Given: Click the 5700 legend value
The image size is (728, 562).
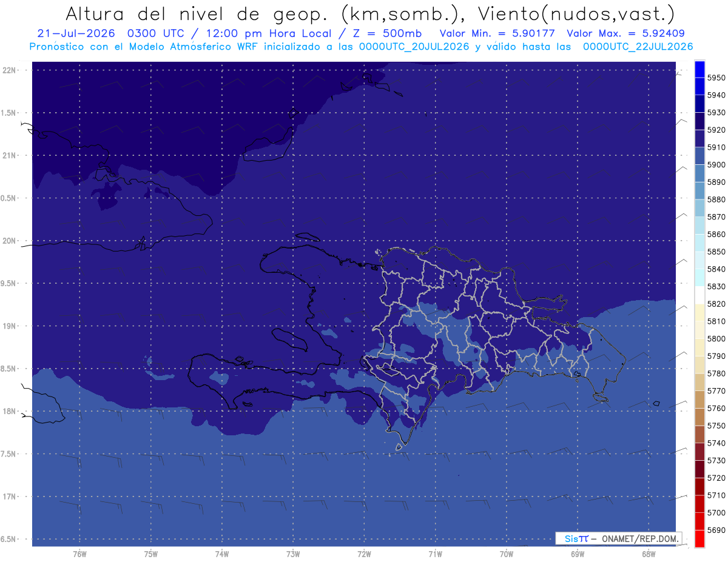Looking at the screenshot, I should [x=716, y=512].
